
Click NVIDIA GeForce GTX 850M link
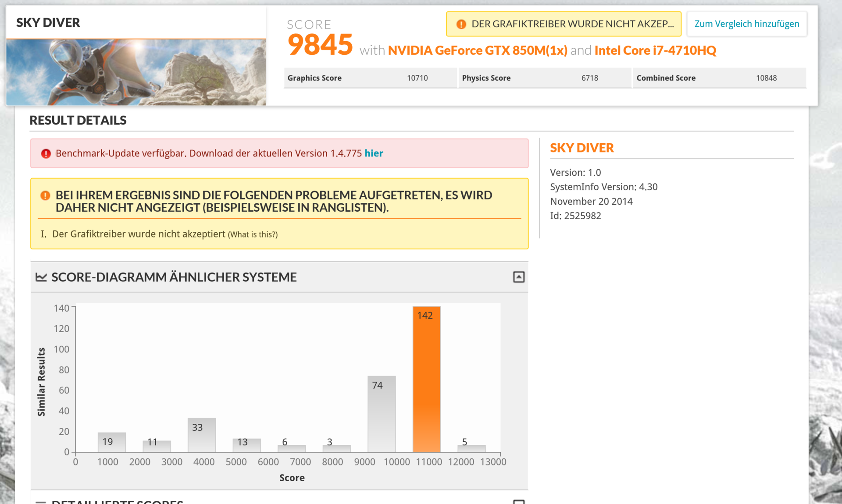(477, 50)
